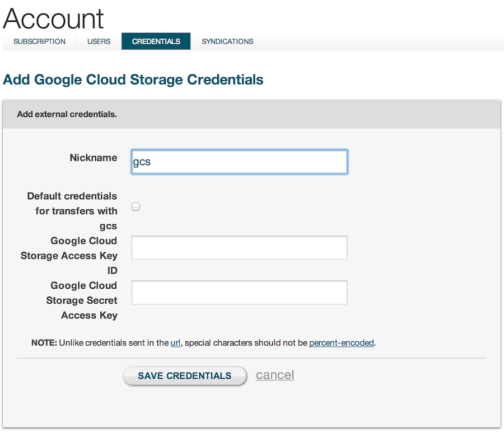Click the Google Cloud Storage Access Key ID field
Viewport: 504px width, 438px height.
coord(239,248)
